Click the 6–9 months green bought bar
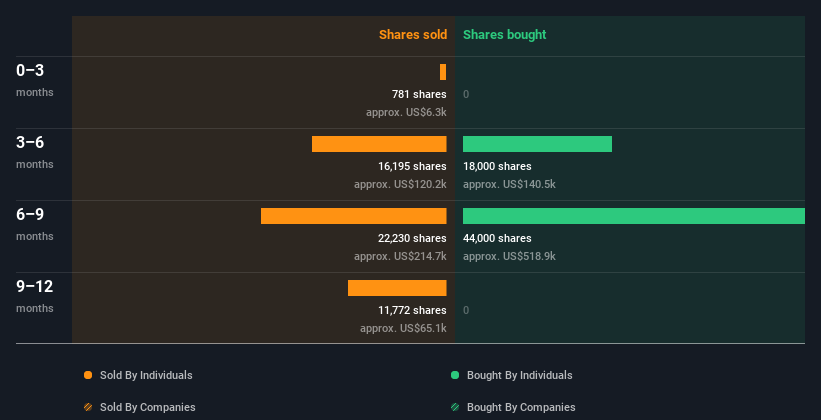 (634, 216)
